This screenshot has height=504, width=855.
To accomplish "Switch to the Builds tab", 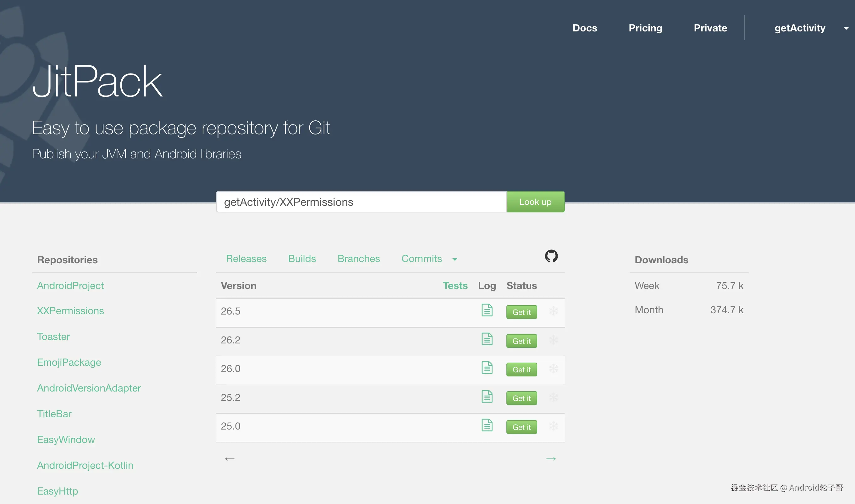I will coord(302,259).
